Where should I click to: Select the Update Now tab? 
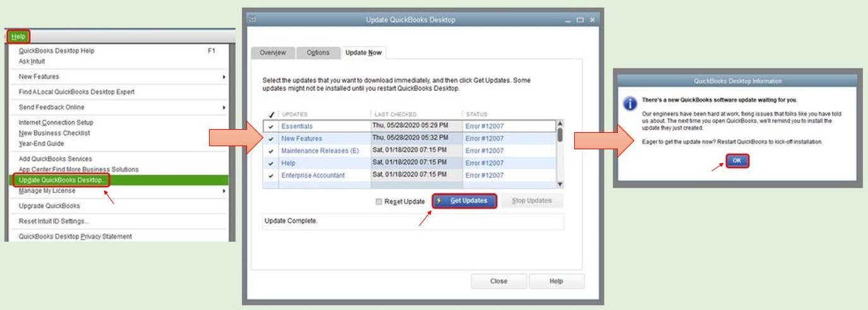pos(363,53)
